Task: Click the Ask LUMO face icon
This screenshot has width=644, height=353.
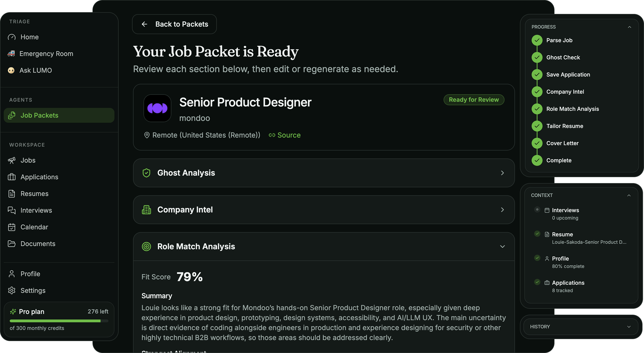Action: 11,70
